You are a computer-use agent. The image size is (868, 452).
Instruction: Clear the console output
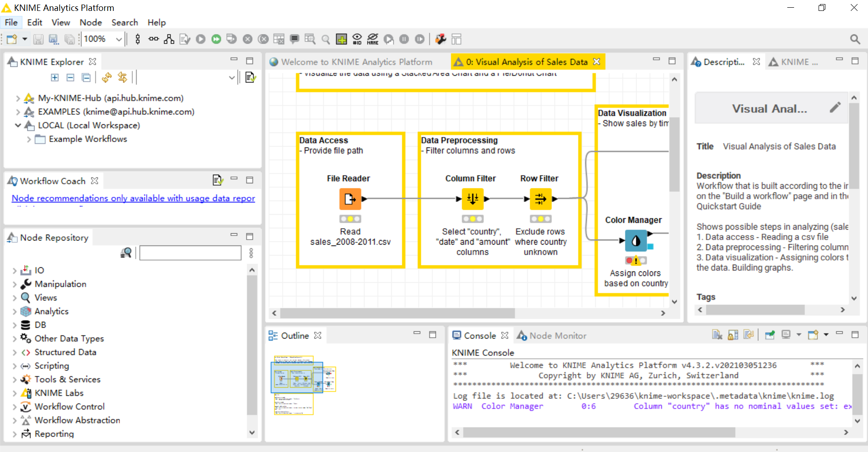click(x=717, y=335)
